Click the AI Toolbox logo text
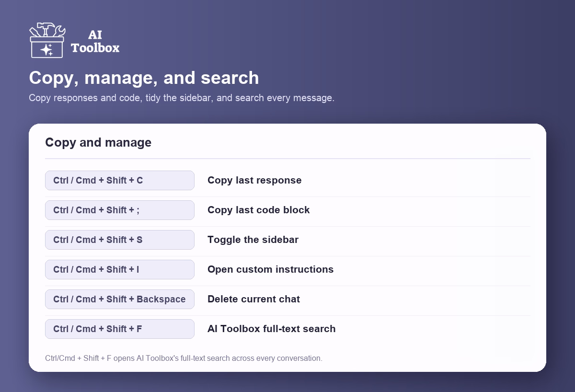This screenshot has height=392, width=575. pos(95,41)
